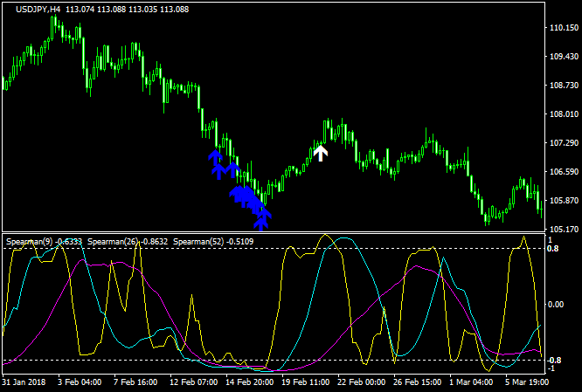
Task: Click the 105.170 price level on the scale
Action: point(564,229)
